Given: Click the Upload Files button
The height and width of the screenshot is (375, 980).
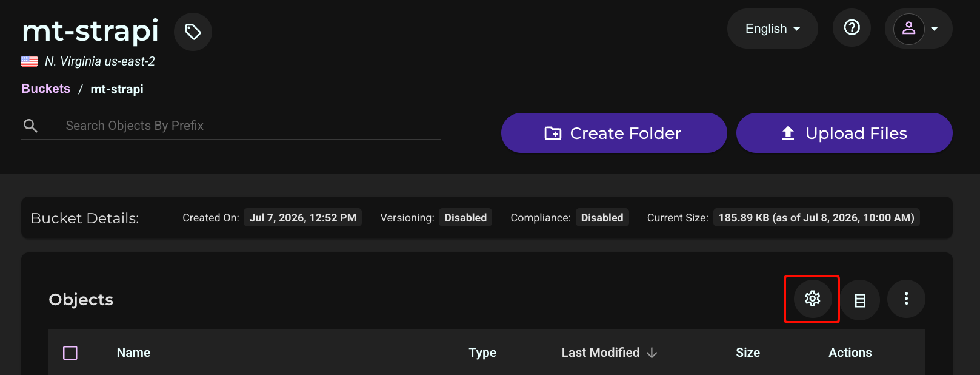Looking at the screenshot, I should click(x=844, y=133).
